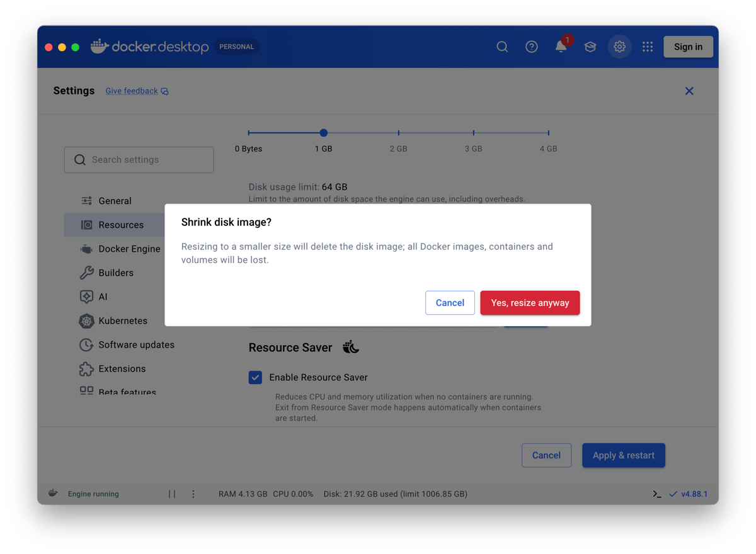
Task: Click the CPU 0.00% status text
Action: tap(293, 494)
